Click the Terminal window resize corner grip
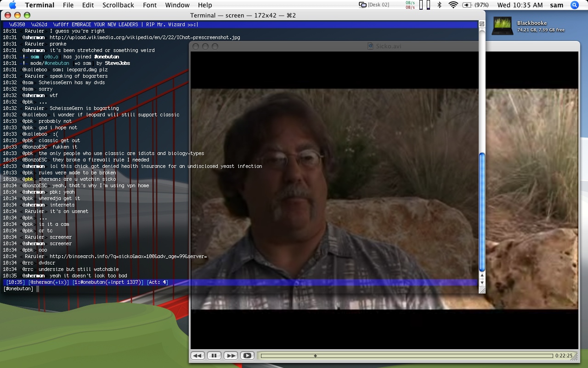 (x=482, y=290)
